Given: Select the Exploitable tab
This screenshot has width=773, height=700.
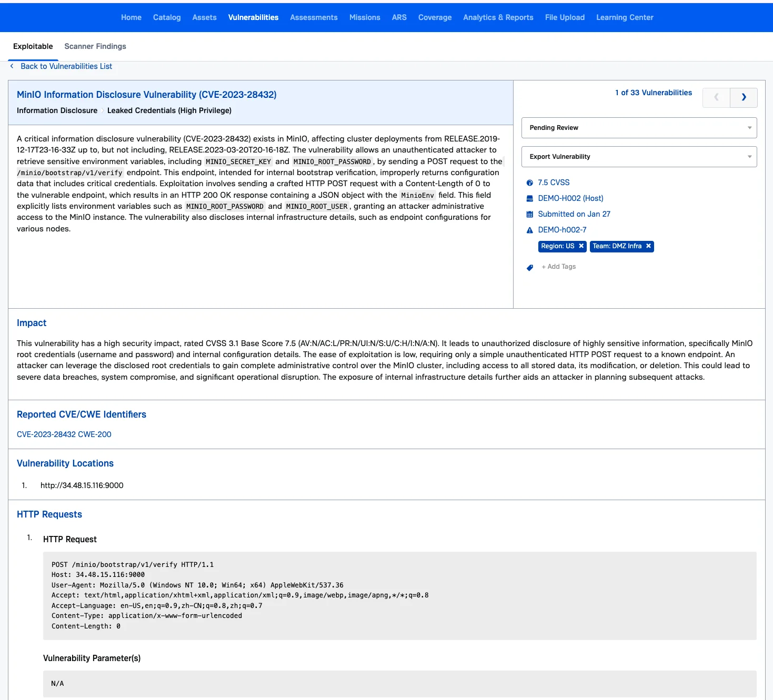Looking at the screenshot, I should [33, 46].
